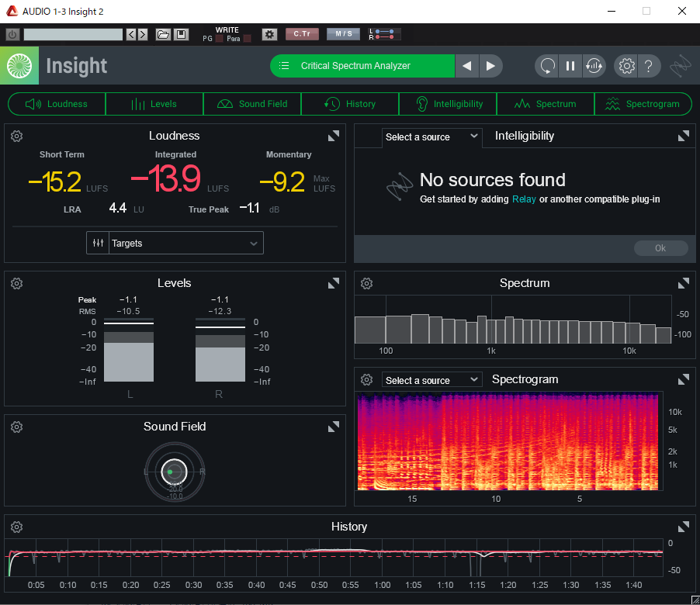
Task: Toggle the M/S mode button
Action: click(x=343, y=34)
